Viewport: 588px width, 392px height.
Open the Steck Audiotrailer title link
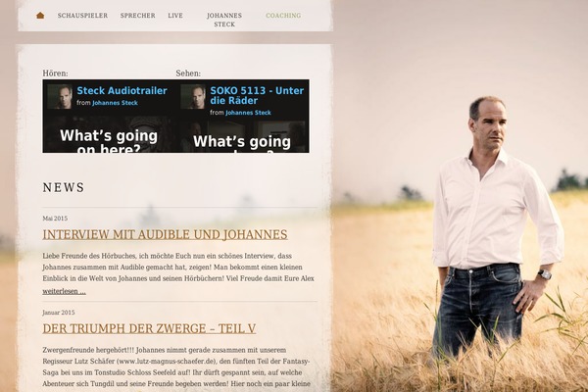pyautogui.click(x=122, y=90)
